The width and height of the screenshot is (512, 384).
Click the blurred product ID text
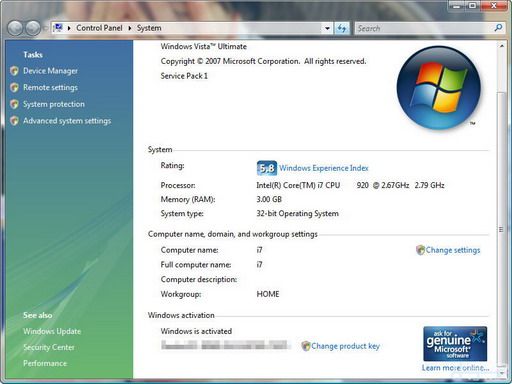point(225,345)
